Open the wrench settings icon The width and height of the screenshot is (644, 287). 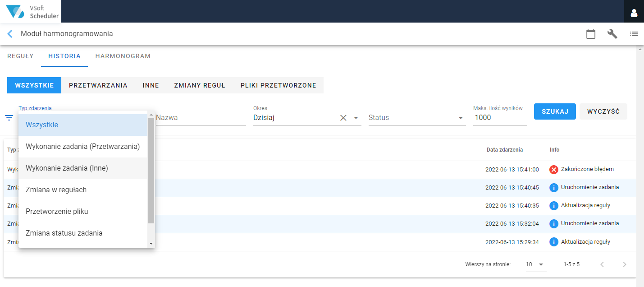(612, 34)
